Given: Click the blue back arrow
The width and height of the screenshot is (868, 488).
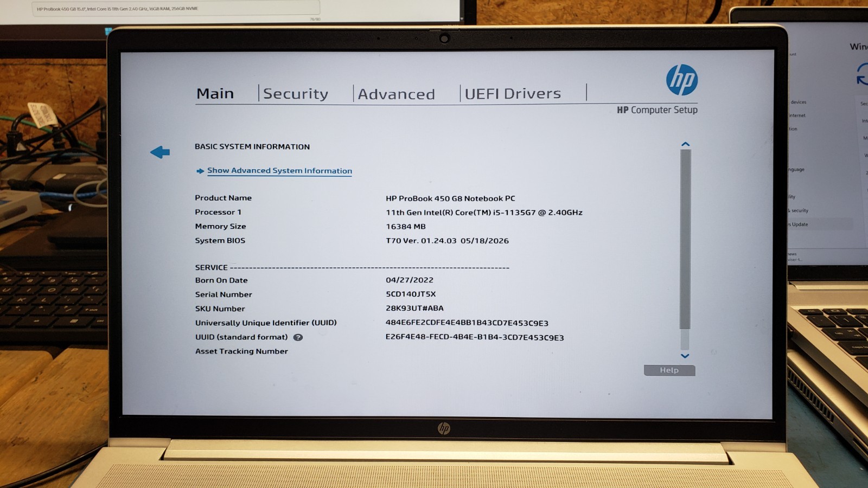Looking at the screenshot, I should (160, 152).
